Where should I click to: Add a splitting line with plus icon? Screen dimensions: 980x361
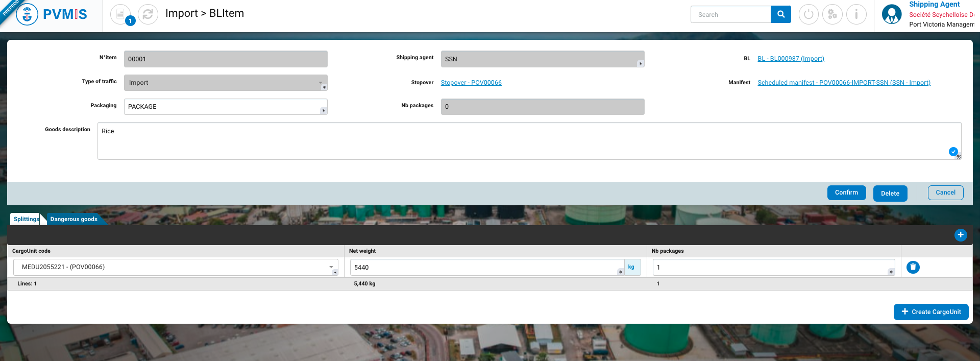tap(961, 235)
